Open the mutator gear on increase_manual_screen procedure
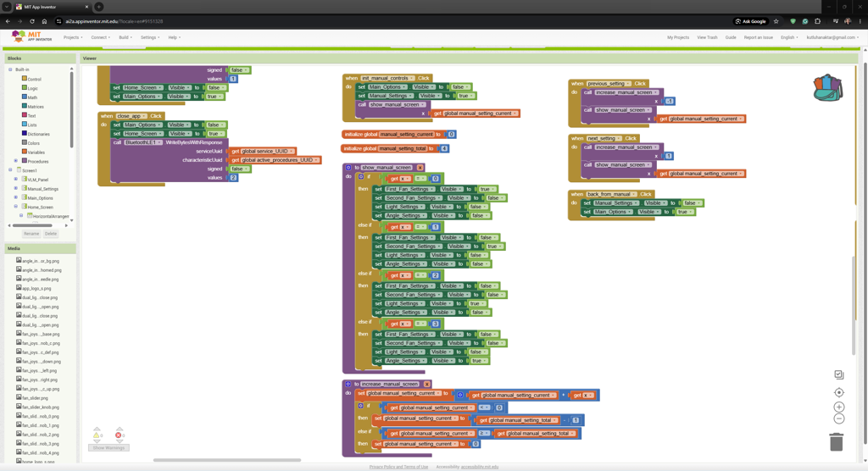868x471 pixels. pyautogui.click(x=348, y=384)
